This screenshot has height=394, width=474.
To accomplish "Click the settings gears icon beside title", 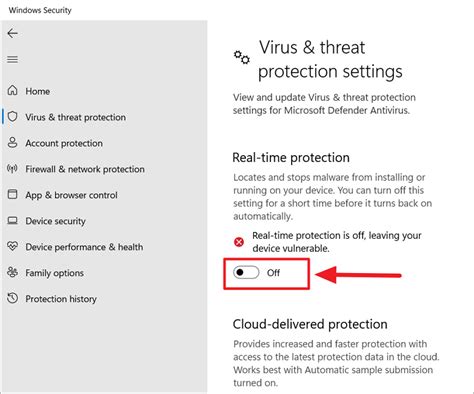I will point(242,57).
